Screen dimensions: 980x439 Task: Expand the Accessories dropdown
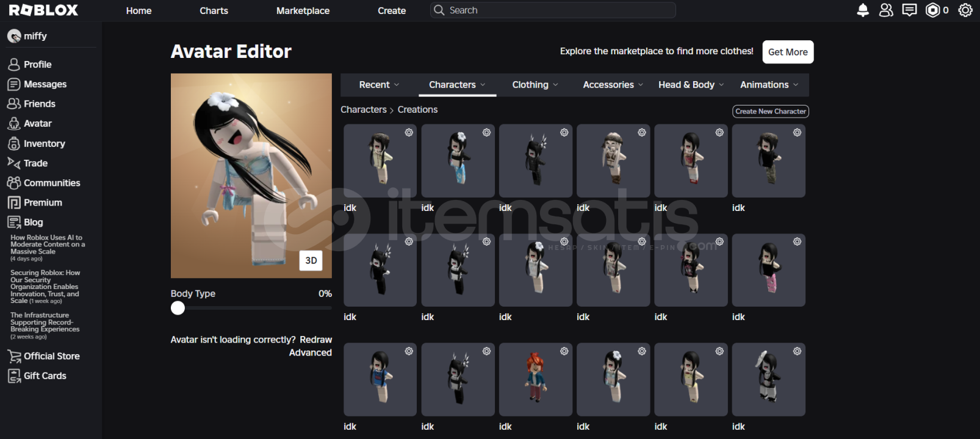click(x=613, y=85)
